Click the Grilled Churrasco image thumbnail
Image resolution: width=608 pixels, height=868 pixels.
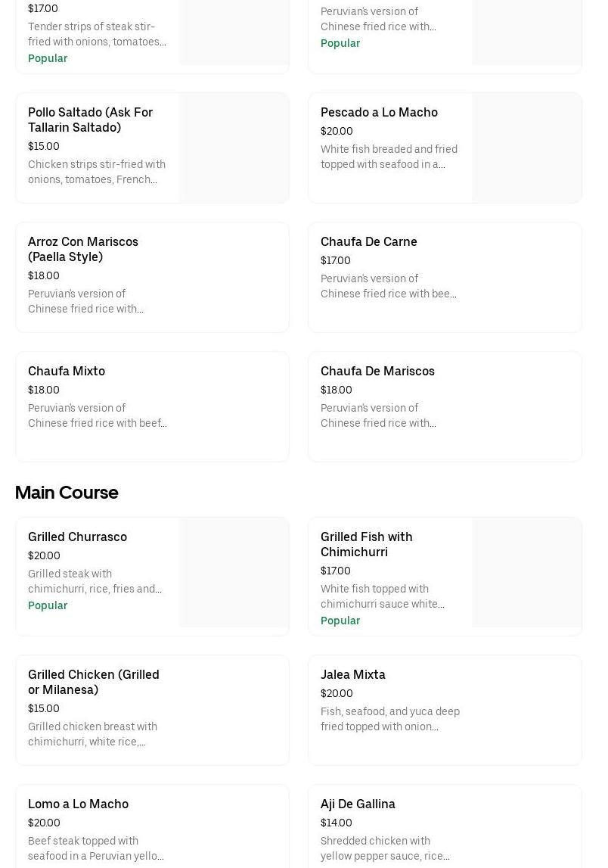(x=234, y=572)
